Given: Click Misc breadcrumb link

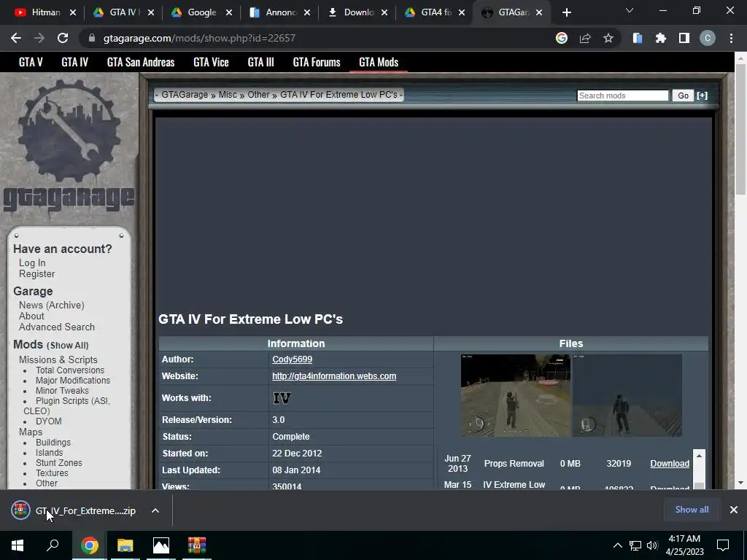Looking at the screenshot, I should coord(228,95).
